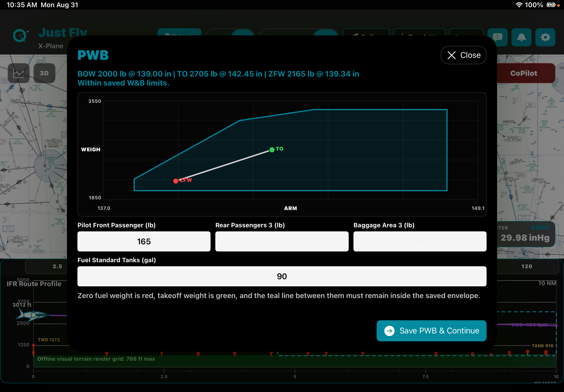Toggle the chart profile view icon
Screen dimensions: 564x392
pos(19,73)
